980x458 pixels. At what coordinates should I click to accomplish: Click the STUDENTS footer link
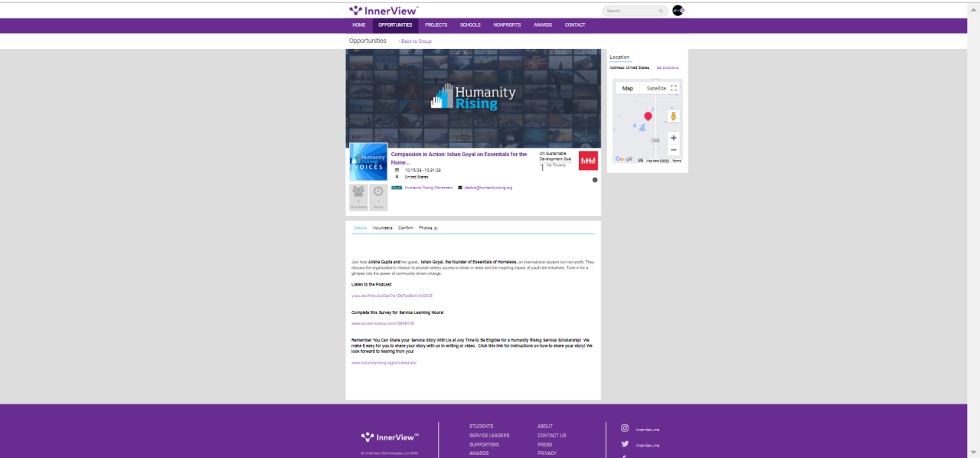482,427
